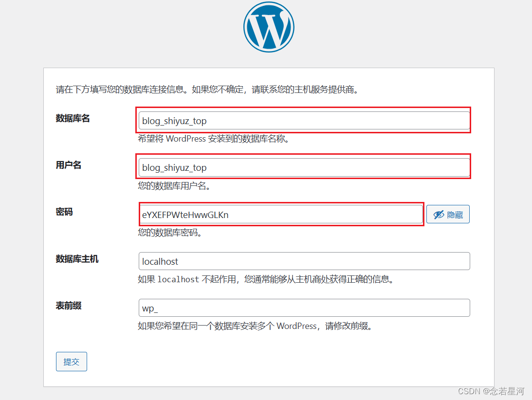This screenshot has width=532, height=400.
Task: Focus the 数据库名 input field
Action: (x=304, y=121)
